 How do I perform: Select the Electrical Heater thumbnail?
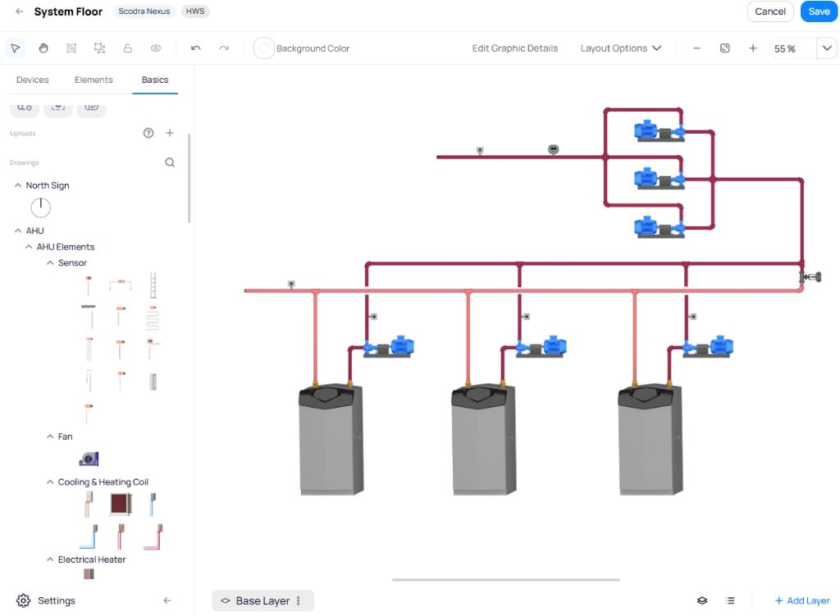[89, 574]
